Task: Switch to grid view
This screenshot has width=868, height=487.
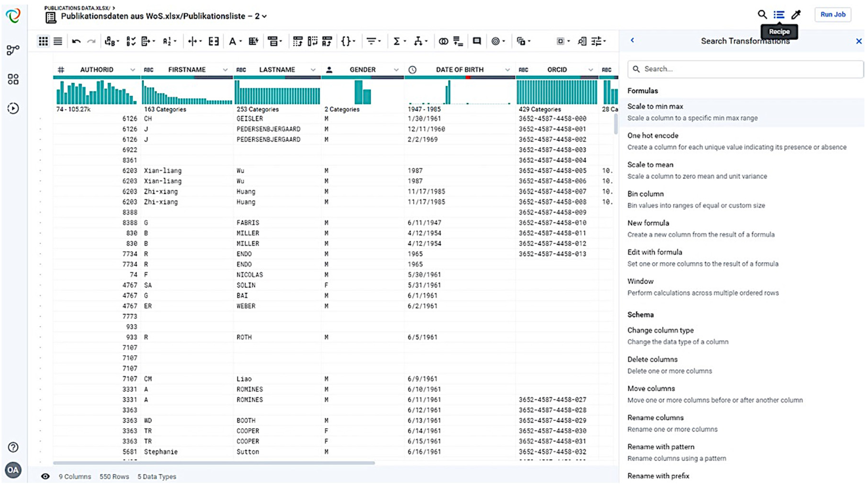Action: [x=43, y=41]
